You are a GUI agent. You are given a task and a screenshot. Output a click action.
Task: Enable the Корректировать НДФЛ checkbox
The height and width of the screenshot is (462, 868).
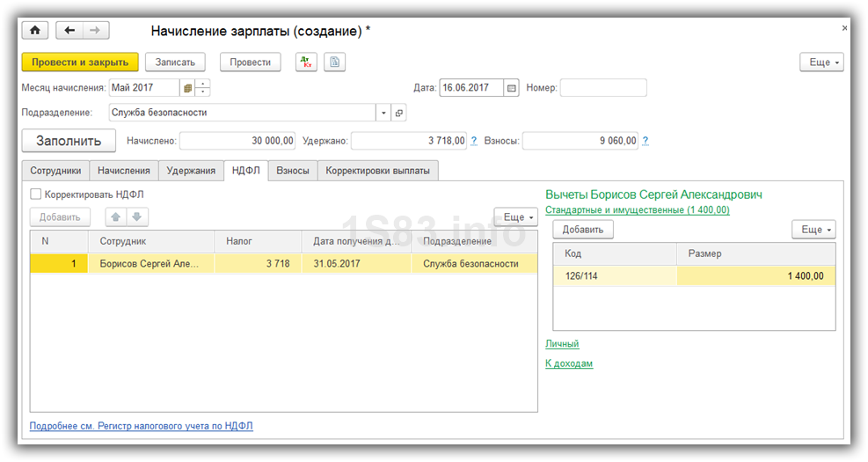36,194
